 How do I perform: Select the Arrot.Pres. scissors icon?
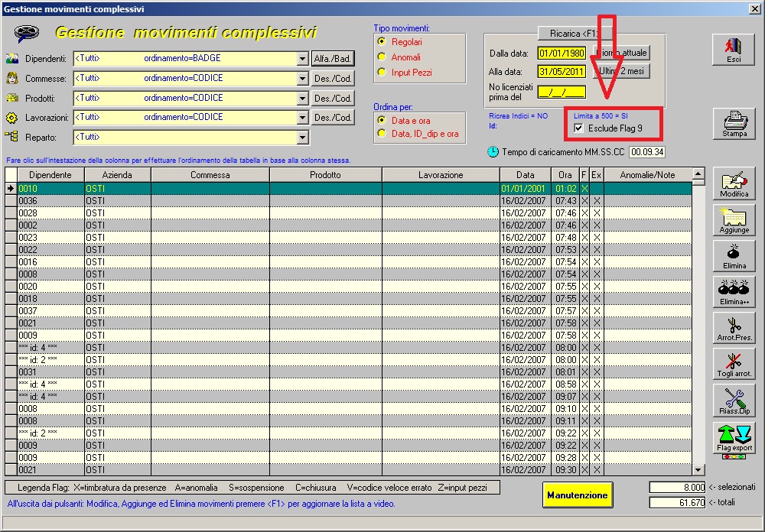[734, 326]
